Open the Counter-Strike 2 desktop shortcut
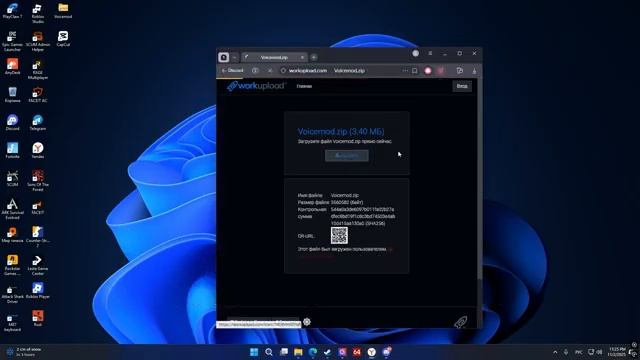The height and width of the screenshot is (360, 640). click(x=38, y=237)
